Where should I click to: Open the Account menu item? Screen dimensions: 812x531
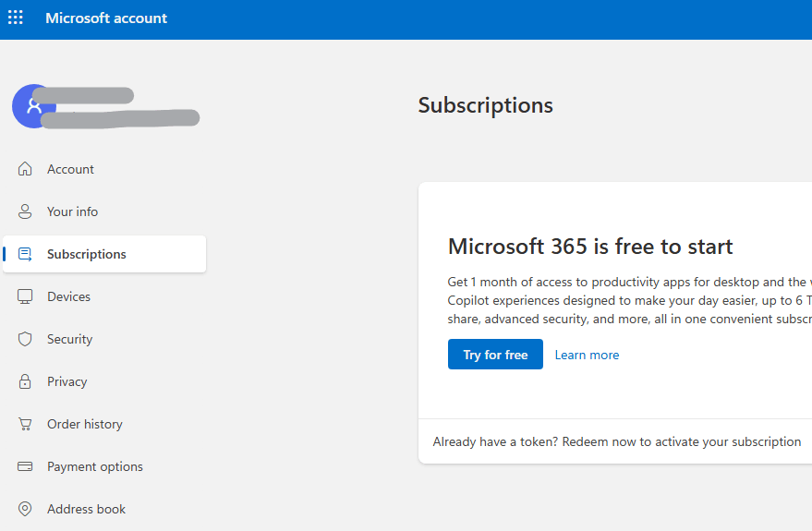click(x=70, y=169)
